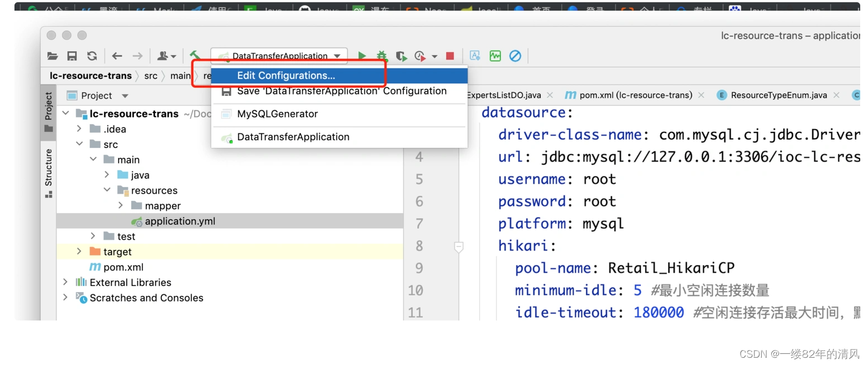
Task: Click the profiler clock run icon
Action: [x=420, y=56]
